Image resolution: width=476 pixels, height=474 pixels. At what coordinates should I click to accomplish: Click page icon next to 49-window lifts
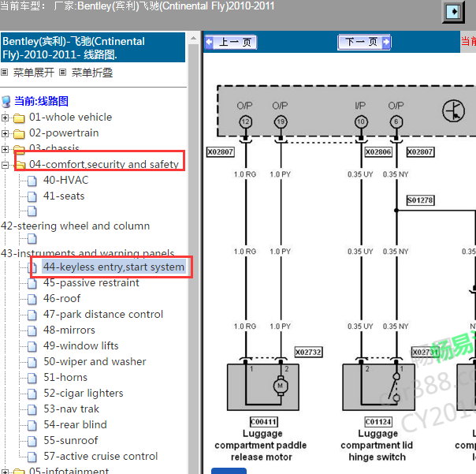click(32, 347)
